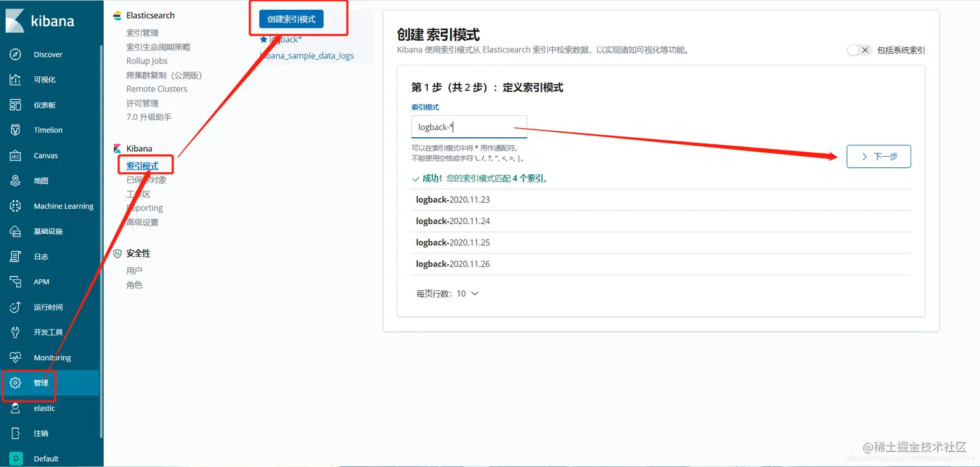Select Discover in sidebar
This screenshot has height=467, width=980.
pos(48,54)
